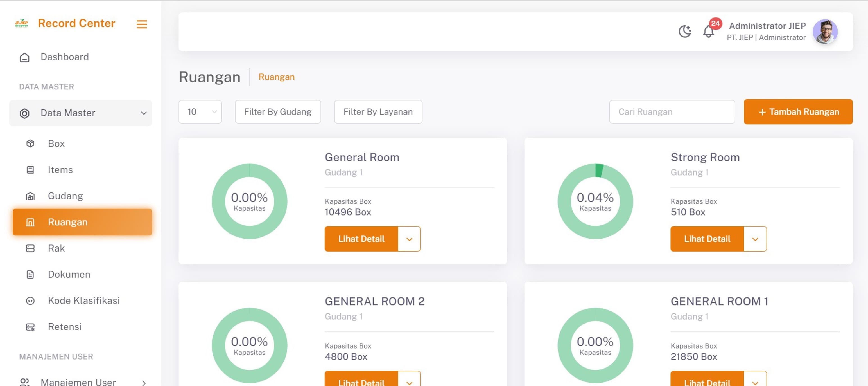
Task: Open the 10 rows-per-page dropdown
Action: (x=200, y=112)
